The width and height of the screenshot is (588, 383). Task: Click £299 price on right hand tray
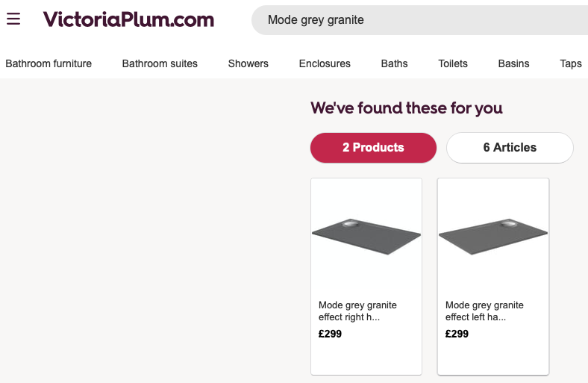pos(330,334)
